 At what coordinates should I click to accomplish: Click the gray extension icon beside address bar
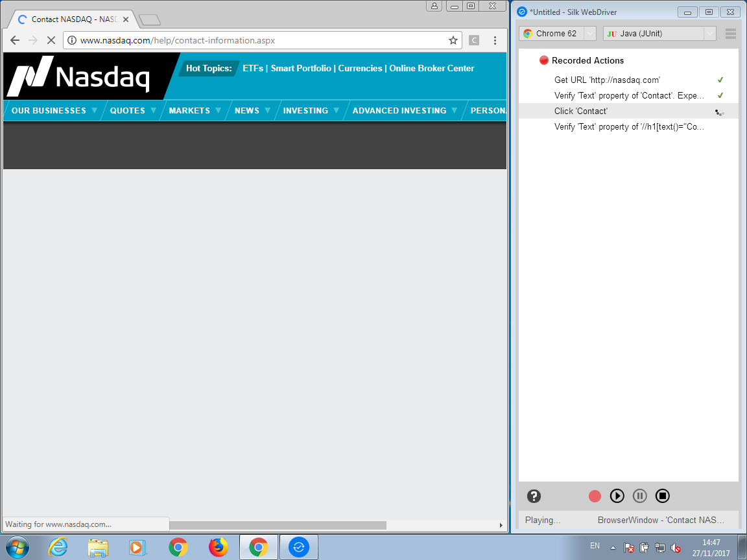pyautogui.click(x=473, y=40)
